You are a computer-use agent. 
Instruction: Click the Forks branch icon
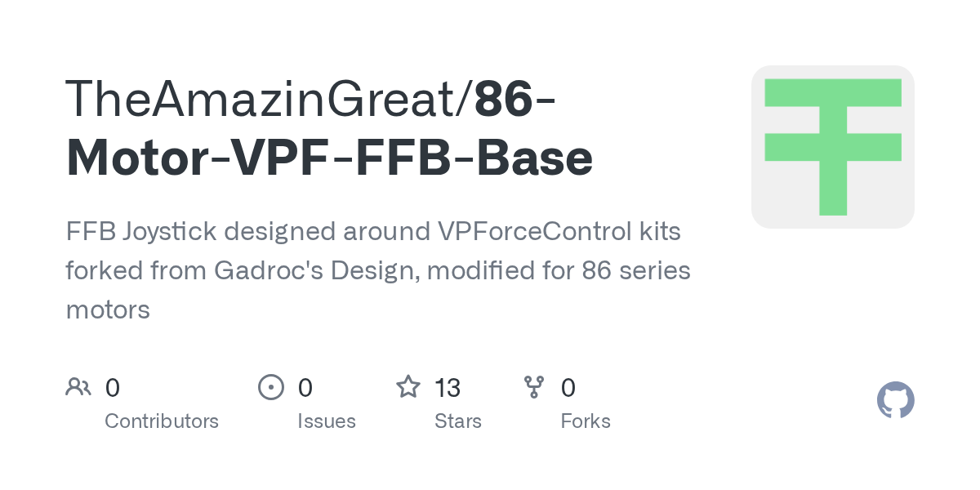534,387
